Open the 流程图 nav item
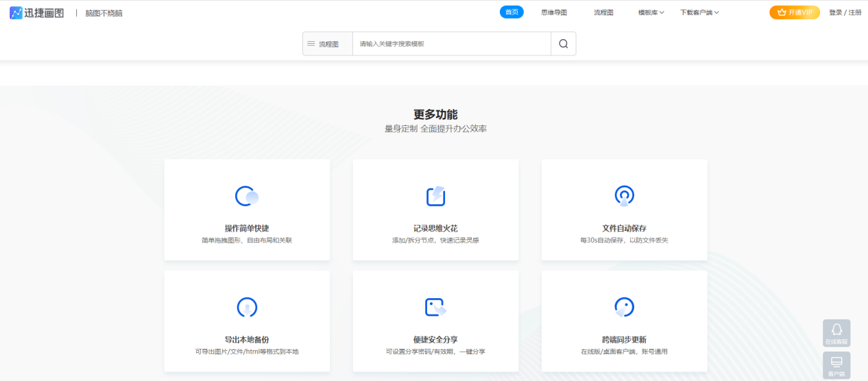Image resolution: width=868 pixels, height=381 pixels. click(x=603, y=12)
